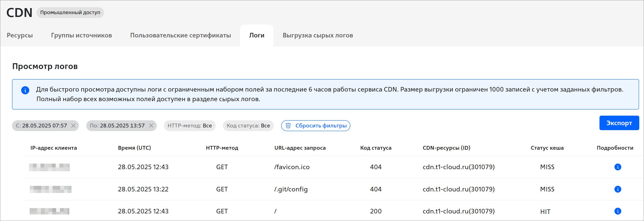
Task: Select the Логи tab
Action: (x=257, y=35)
